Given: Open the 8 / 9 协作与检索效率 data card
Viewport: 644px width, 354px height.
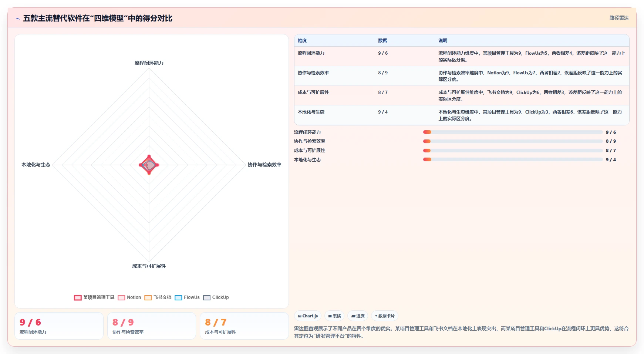Looking at the screenshot, I should (152, 326).
